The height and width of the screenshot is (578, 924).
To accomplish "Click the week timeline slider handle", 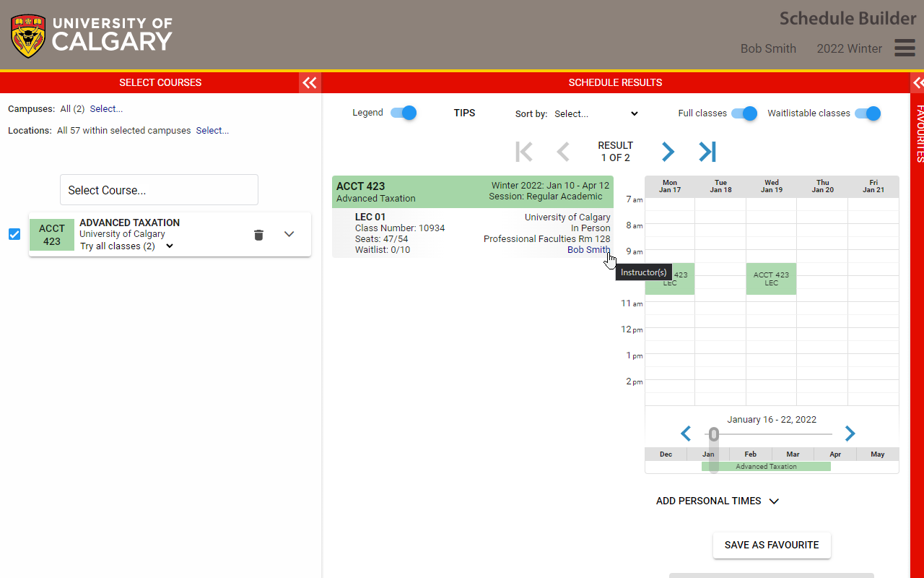I will (x=714, y=434).
